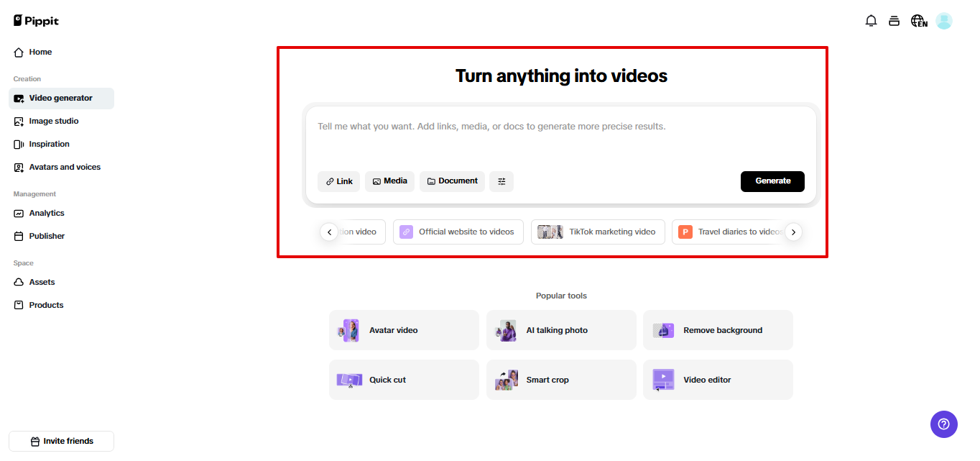Viewport: 980px width, 461px height.
Task: Select Image studio in the sidebar
Action: [54, 121]
